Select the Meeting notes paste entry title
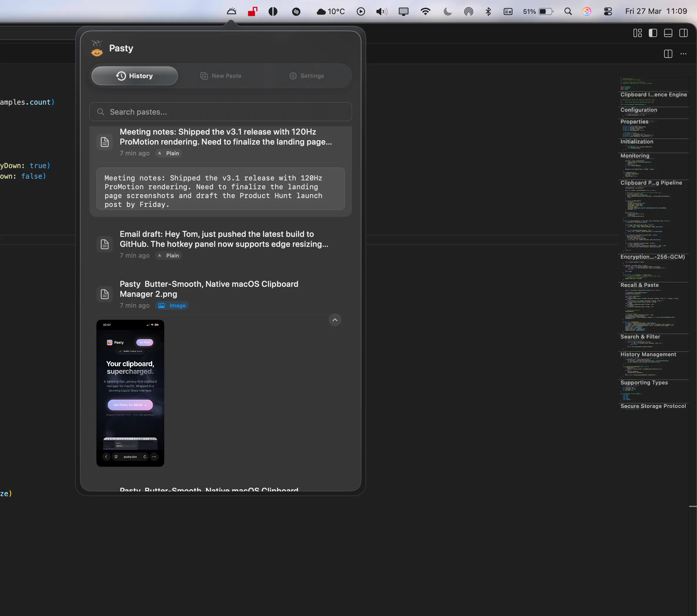The height and width of the screenshot is (616, 697). (x=226, y=137)
